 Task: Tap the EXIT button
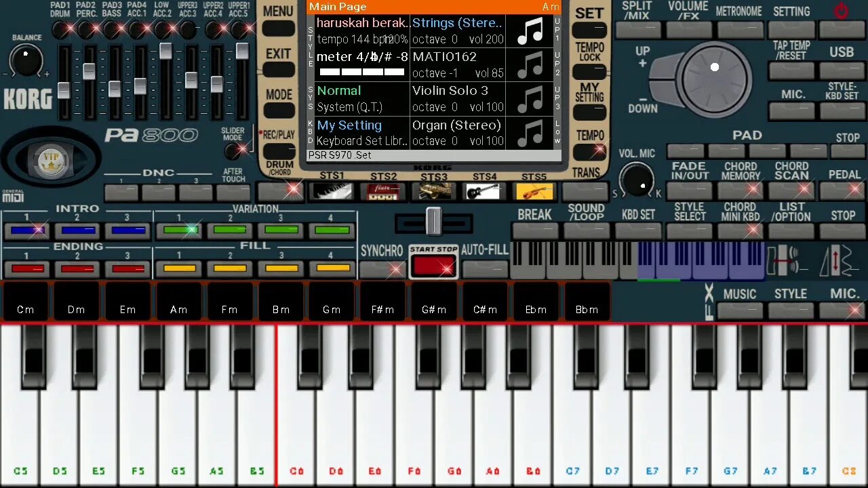point(278,70)
